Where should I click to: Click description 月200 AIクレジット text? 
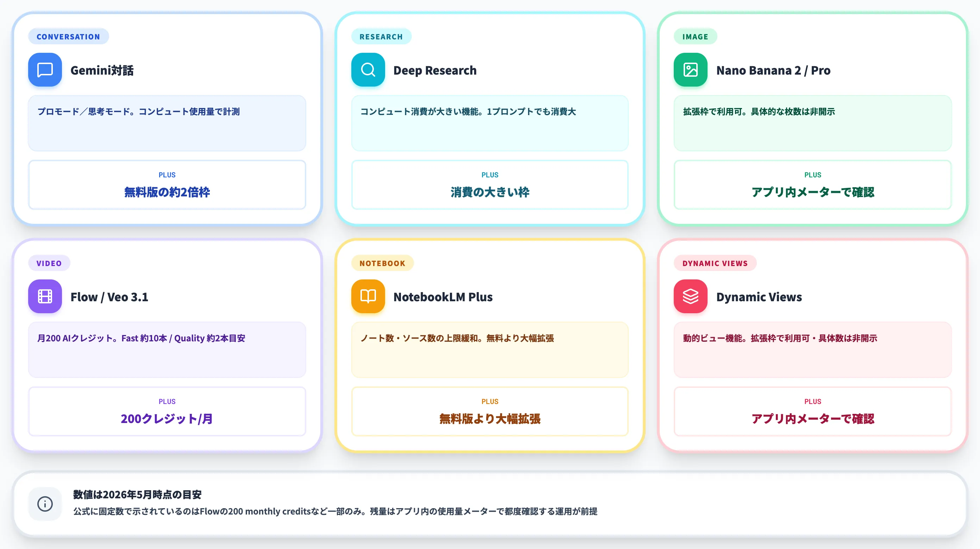(141, 338)
